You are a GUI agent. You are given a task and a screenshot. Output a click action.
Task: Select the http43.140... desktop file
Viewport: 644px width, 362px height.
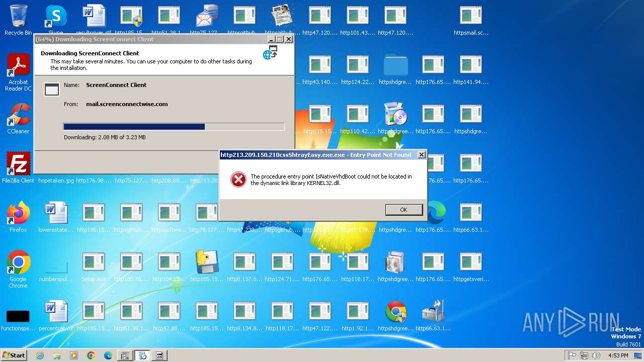pos(320,69)
